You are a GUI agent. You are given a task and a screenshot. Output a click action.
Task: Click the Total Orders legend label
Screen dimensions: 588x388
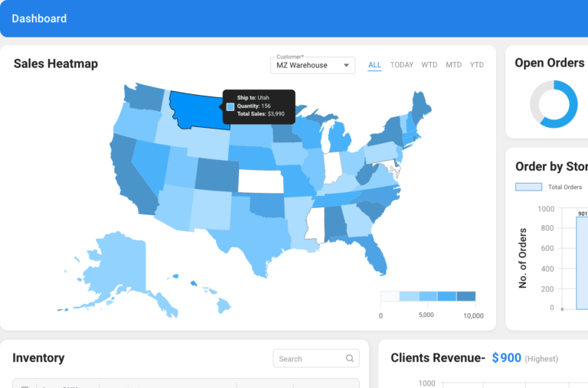coord(565,187)
